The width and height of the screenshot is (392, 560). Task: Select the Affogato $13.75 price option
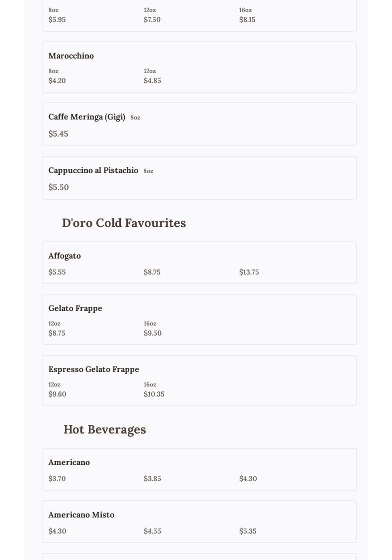249,272
